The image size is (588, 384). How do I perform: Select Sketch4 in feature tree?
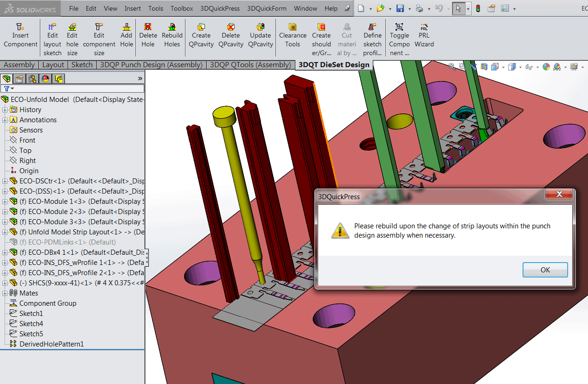click(31, 324)
